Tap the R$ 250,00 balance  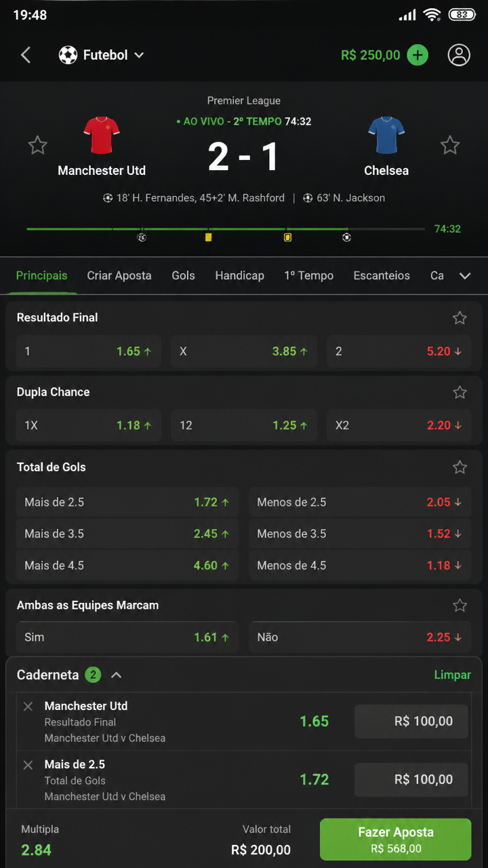(371, 55)
